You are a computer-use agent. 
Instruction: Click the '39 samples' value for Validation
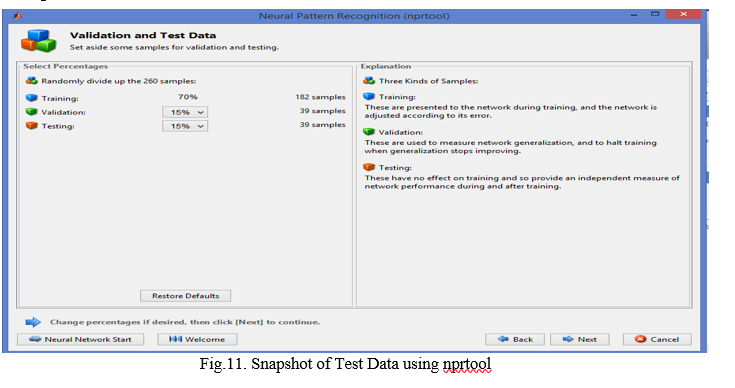tap(322, 111)
